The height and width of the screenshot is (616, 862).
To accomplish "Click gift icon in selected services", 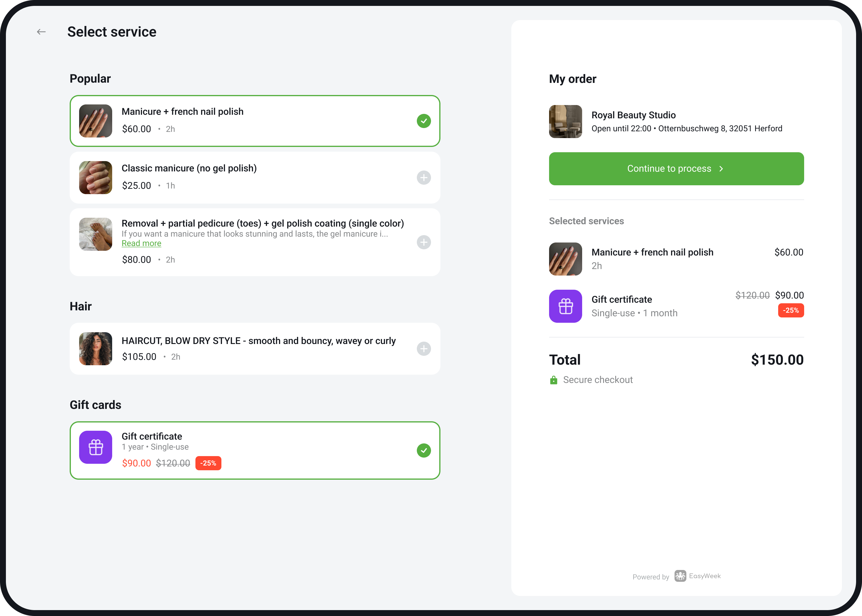I will [x=565, y=306].
